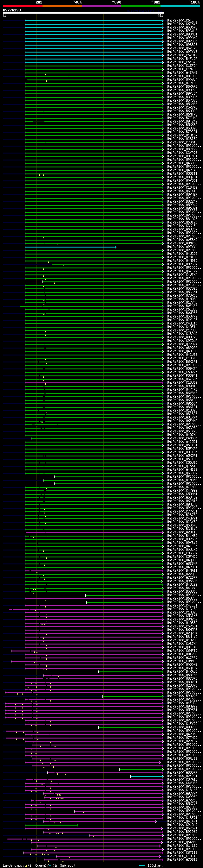The image size is (203, 868).
Task: Select the UniRef100_B3RUU5 label
Action: click(182, 97)
